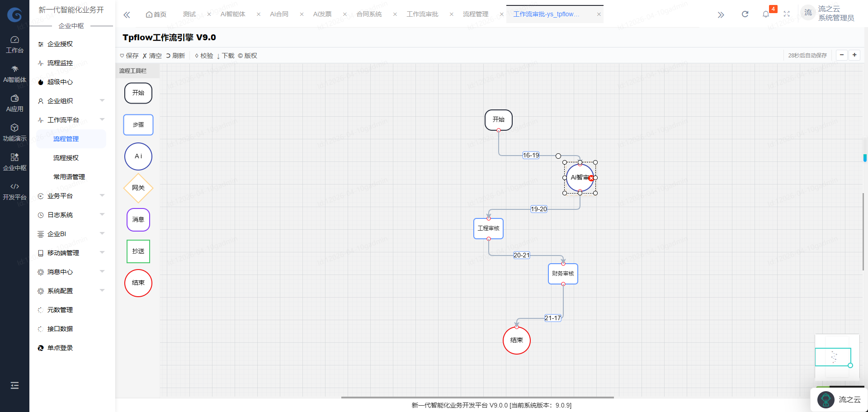Choose the 抄送 node in toolbar

click(138, 251)
